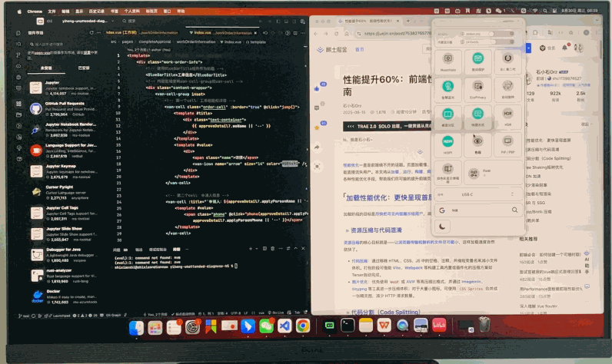The width and height of the screenshot is (612, 364).
Task: Open Finder from the Dock
Action: (x=136, y=328)
